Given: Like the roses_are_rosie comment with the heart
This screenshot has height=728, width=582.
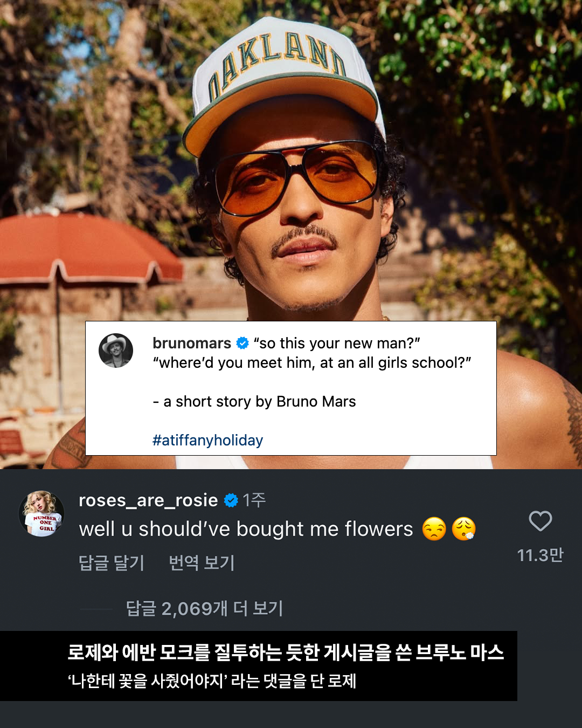Looking at the screenshot, I should pyautogui.click(x=540, y=521).
